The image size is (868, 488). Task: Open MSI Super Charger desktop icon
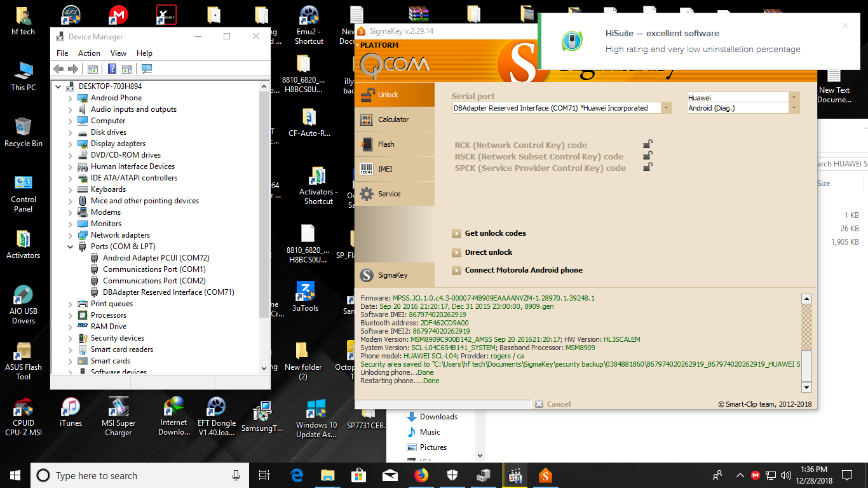pyautogui.click(x=118, y=417)
